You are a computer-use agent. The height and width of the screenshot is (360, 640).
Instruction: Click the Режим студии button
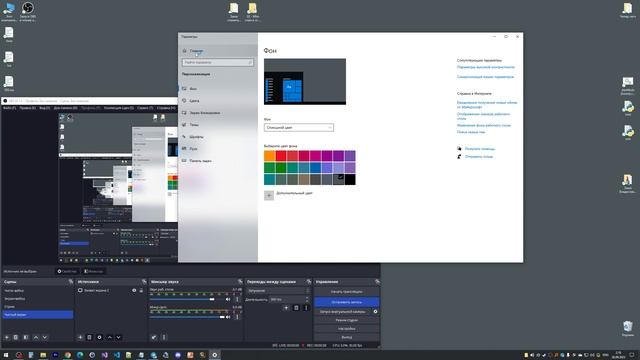click(x=347, y=320)
